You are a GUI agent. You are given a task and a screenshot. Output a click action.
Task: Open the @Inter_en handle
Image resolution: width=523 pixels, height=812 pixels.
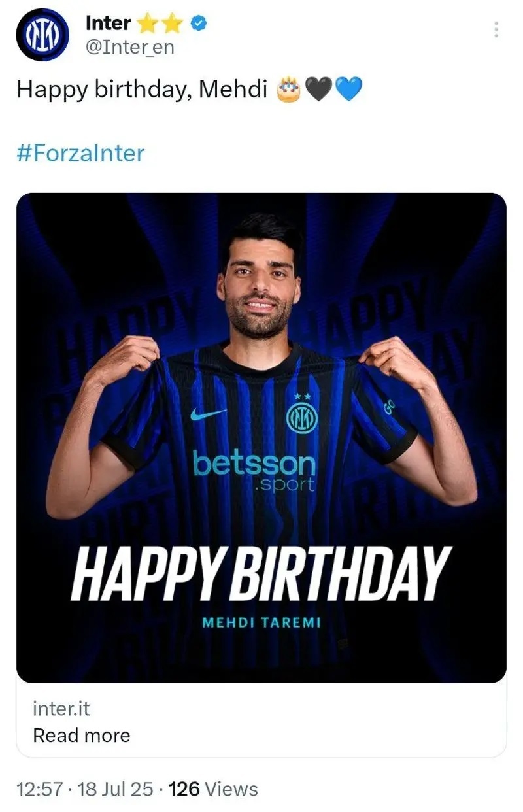click(130, 47)
